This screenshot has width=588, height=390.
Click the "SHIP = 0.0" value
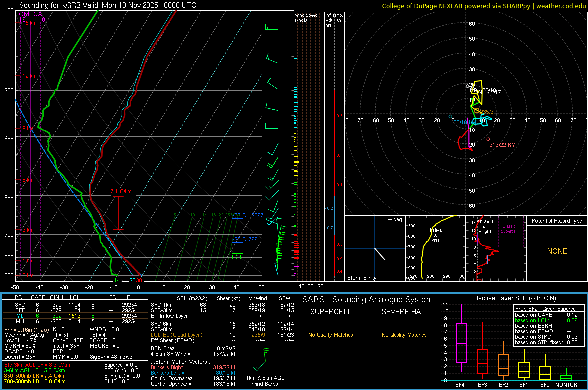pos(117,381)
